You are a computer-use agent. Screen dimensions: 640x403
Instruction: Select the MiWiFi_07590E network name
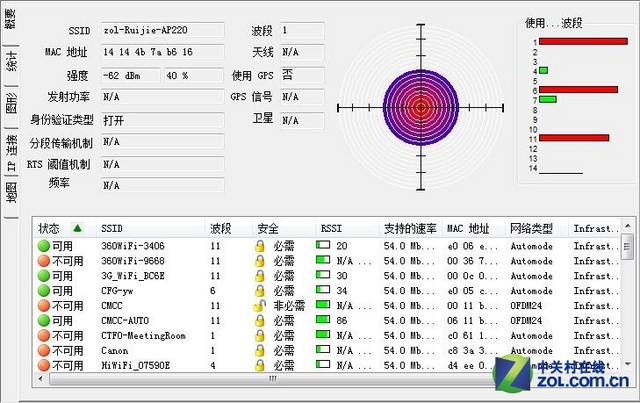pyautogui.click(x=136, y=365)
